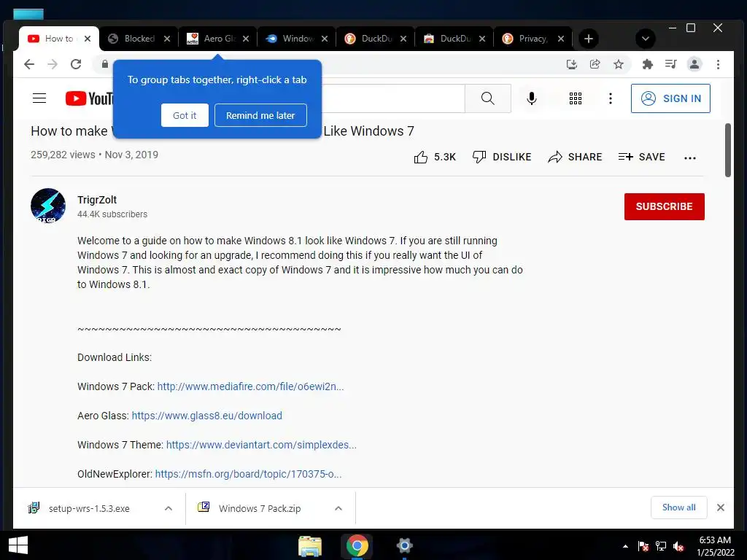Open the Windows 7 Pack.zip download
Screen dimensions: 747x560
click(x=260, y=508)
